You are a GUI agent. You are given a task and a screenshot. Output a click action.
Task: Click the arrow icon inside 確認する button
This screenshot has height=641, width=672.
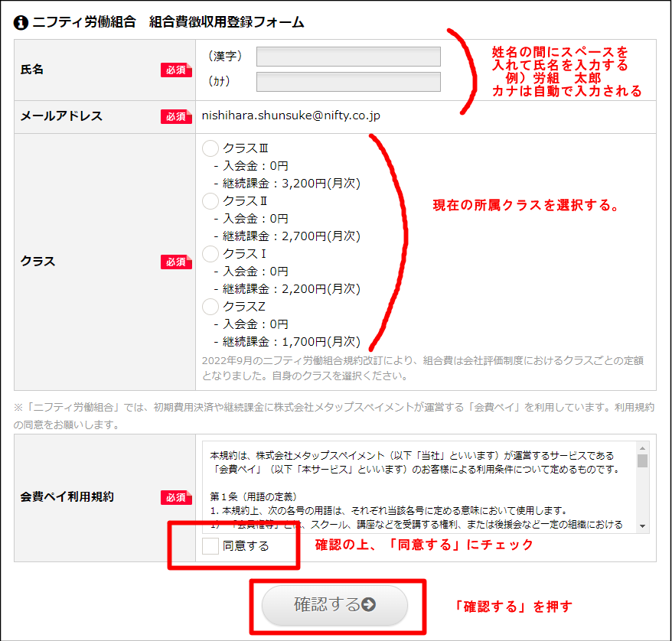pos(368,605)
